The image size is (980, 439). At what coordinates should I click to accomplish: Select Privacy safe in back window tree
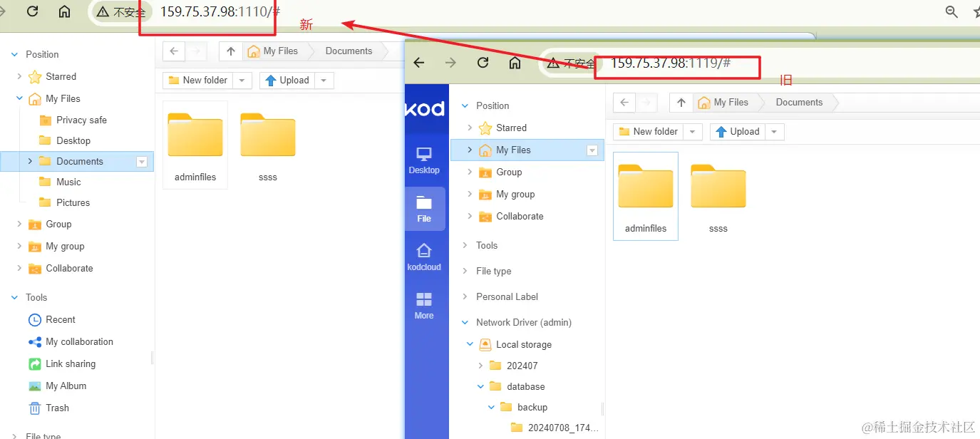tap(81, 120)
